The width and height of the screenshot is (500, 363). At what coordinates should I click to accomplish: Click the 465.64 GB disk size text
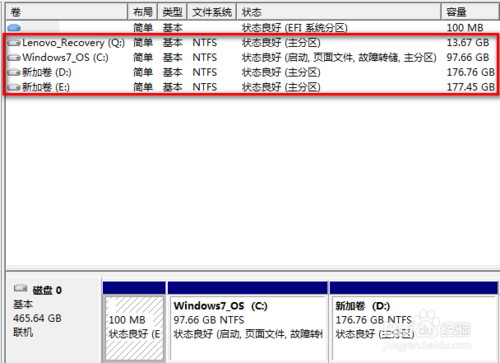37,318
